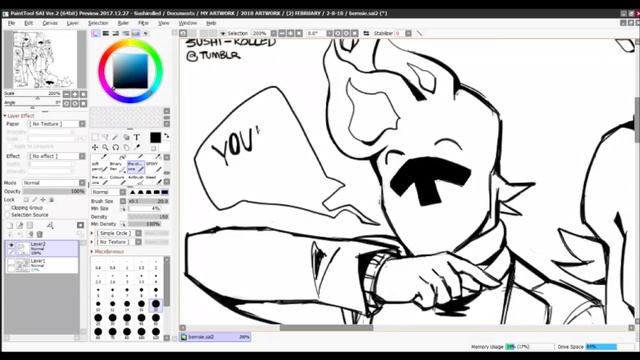Select the Hand pan tool
The width and height of the screenshot is (640, 360).
pos(126,147)
